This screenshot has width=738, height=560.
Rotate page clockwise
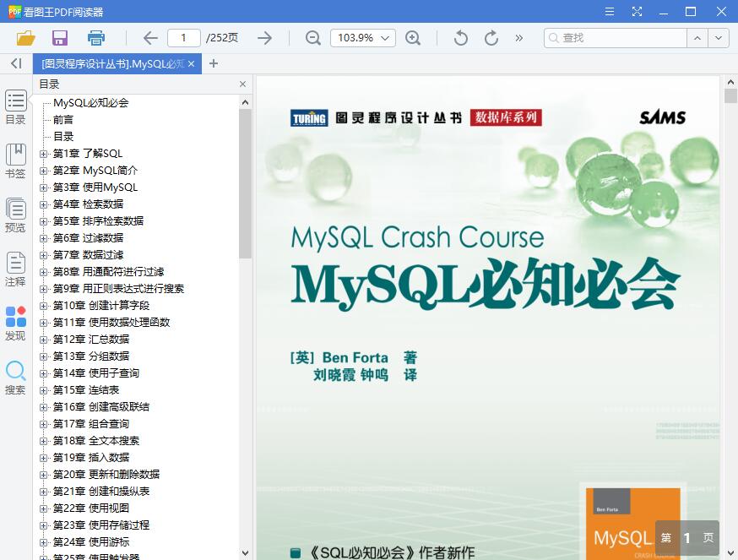point(491,38)
